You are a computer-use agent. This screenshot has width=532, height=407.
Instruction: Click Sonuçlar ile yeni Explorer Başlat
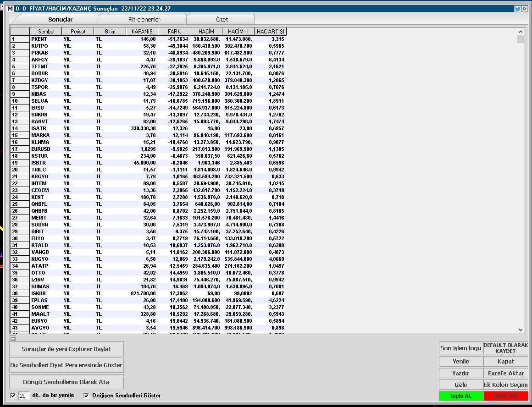(66, 349)
